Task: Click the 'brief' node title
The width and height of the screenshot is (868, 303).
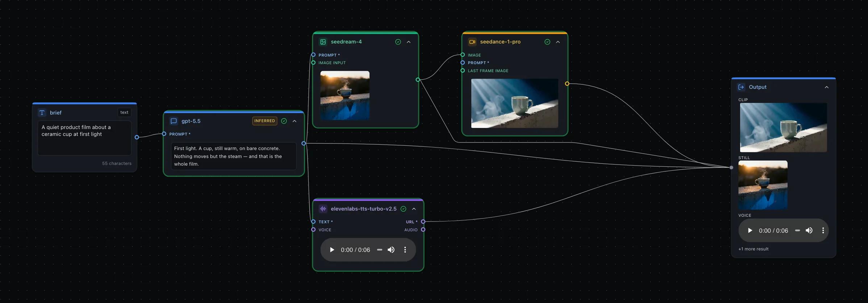Action: coord(56,113)
